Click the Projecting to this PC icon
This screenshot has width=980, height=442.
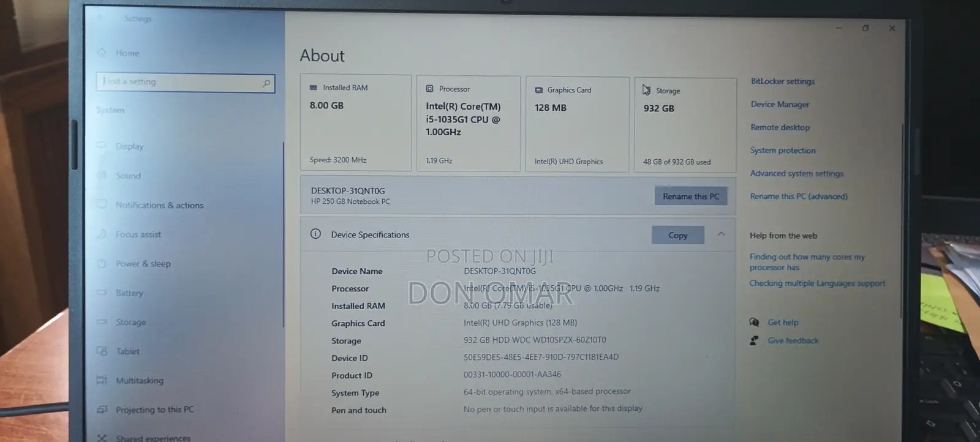(x=102, y=409)
